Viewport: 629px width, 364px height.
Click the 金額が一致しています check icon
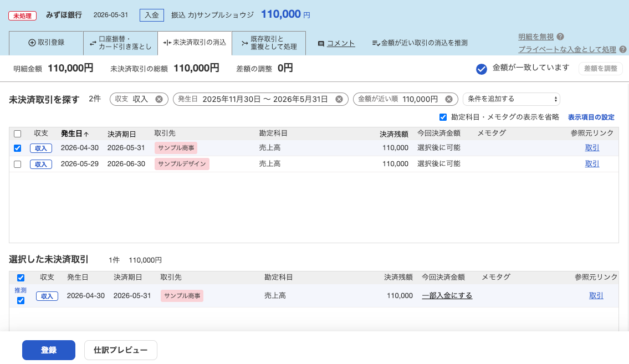482,69
